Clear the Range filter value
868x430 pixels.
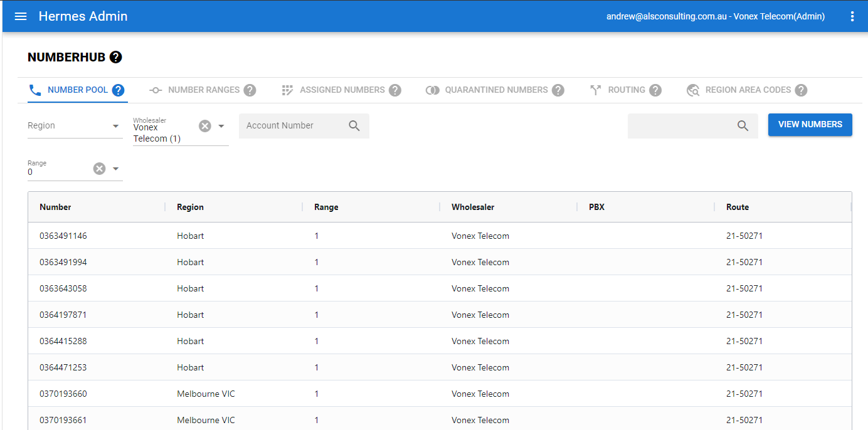(100, 169)
